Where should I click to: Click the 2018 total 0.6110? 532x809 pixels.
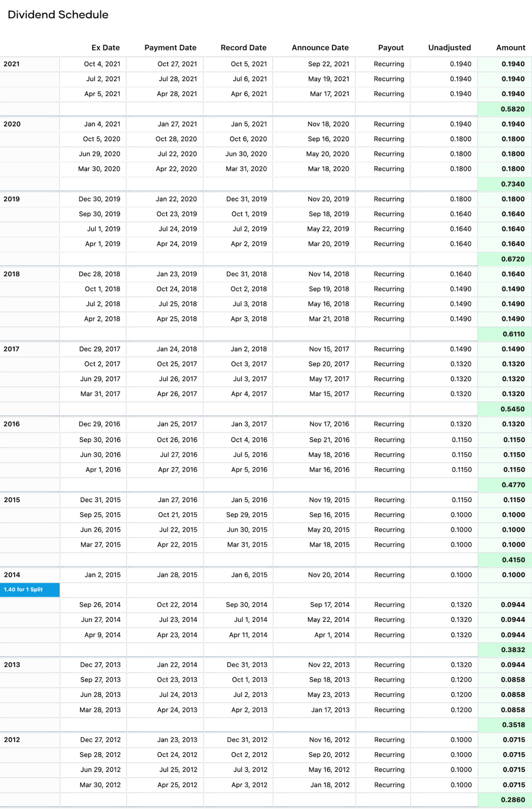tap(514, 334)
